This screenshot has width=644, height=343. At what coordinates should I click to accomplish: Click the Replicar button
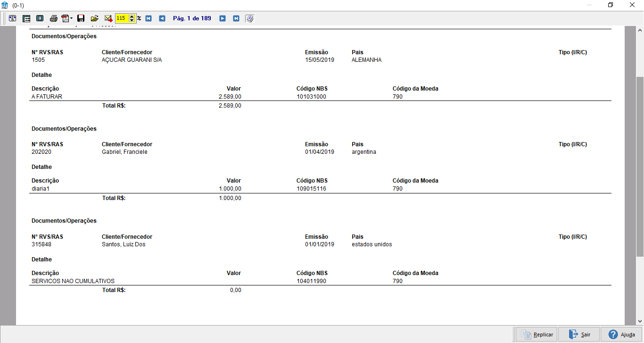[x=537, y=335]
